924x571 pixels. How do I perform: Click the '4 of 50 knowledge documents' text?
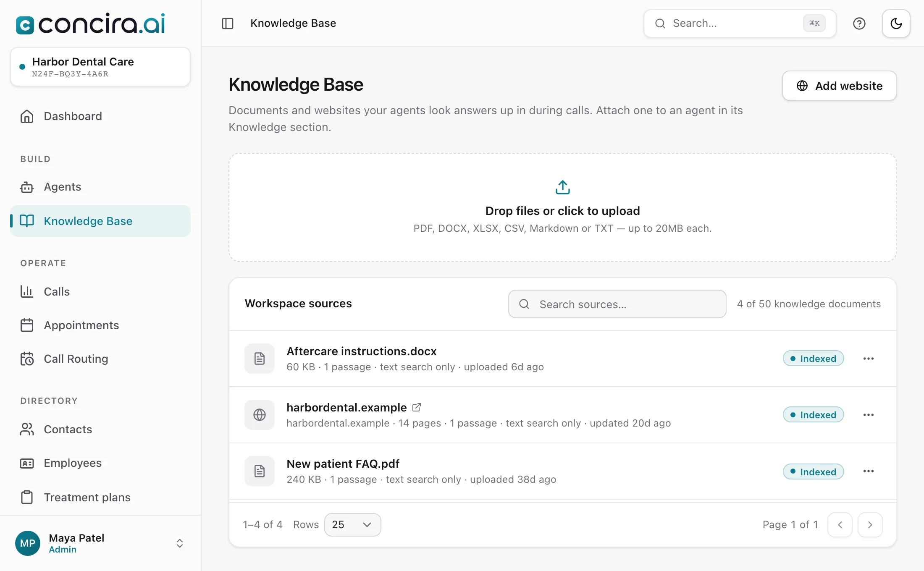[x=809, y=304]
